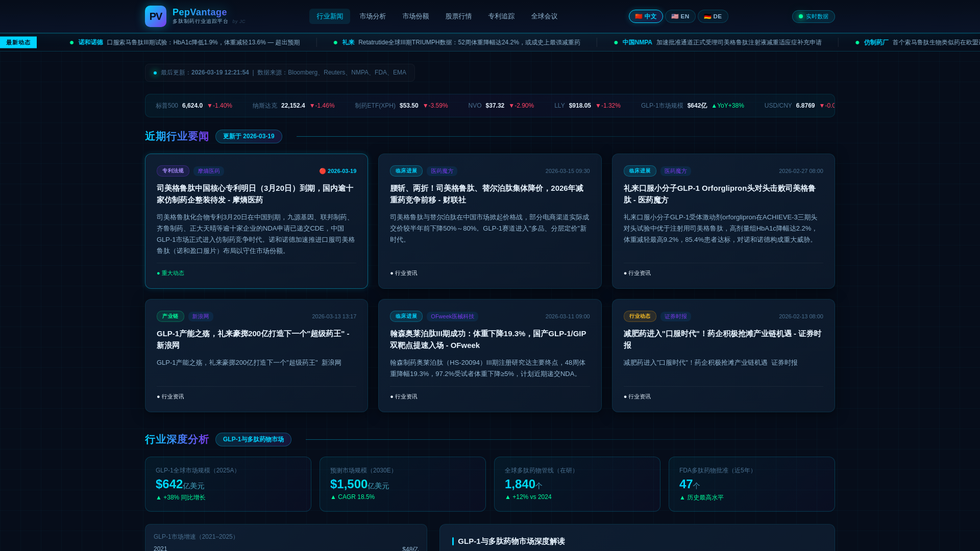Click the 2026-03-13 13:17 timestamp
The height and width of the screenshot is (551, 980).
coord(334,316)
